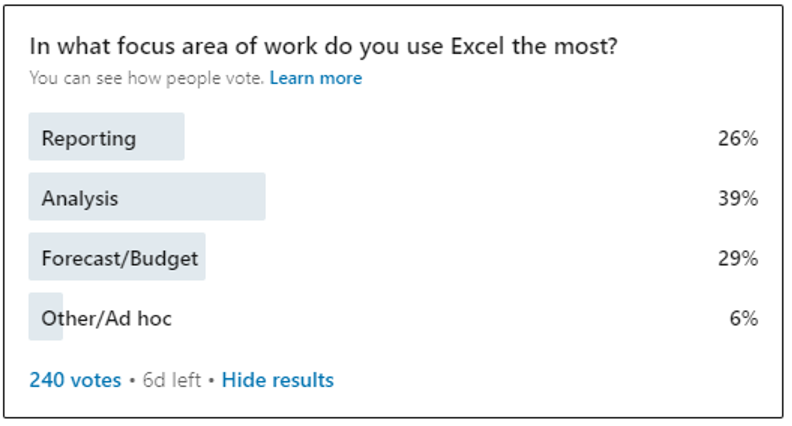This screenshot has width=792, height=426.
Task: Click the 6d left time remaining text
Action: 172,380
